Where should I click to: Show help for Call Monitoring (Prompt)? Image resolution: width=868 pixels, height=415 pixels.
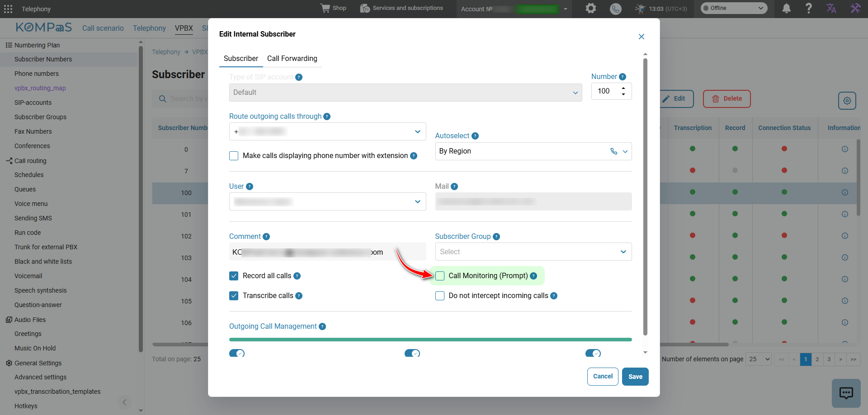pyautogui.click(x=533, y=276)
